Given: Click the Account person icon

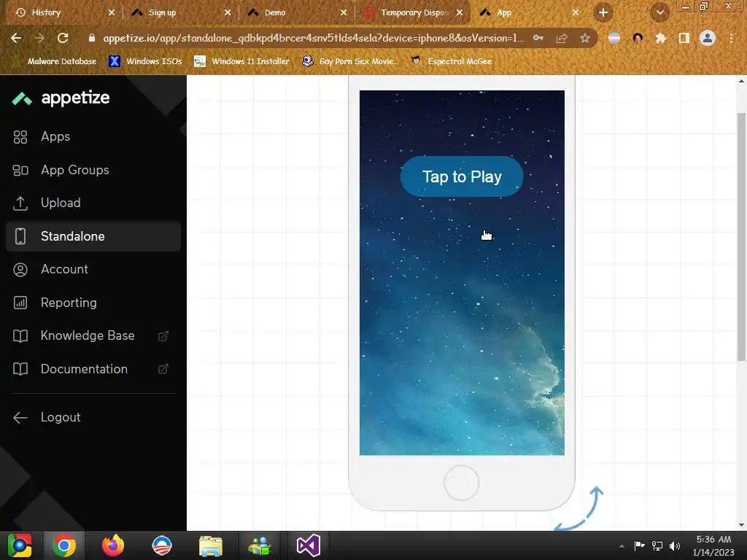Looking at the screenshot, I should pos(20,270).
